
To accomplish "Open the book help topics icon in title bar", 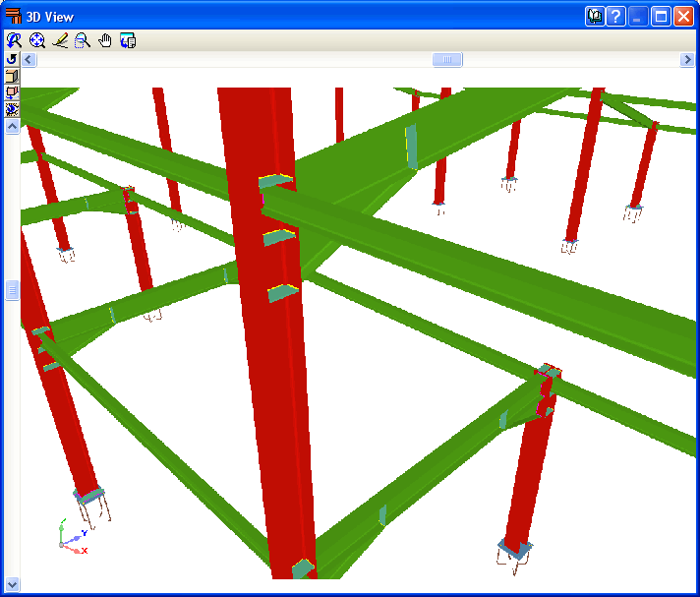I will pyautogui.click(x=595, y=17).
